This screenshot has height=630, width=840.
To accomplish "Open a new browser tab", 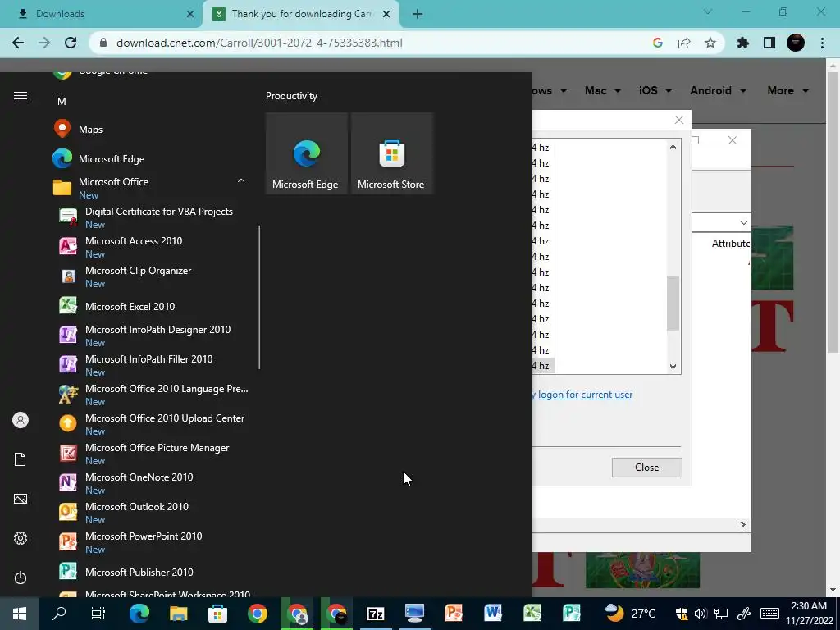I will pyautogui.click(x=418, y=14).
